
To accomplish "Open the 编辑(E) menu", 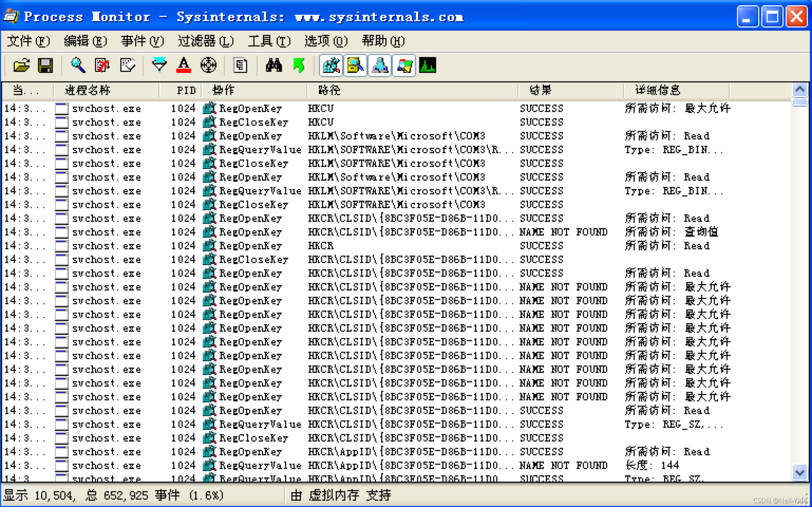I will [86, 41].
